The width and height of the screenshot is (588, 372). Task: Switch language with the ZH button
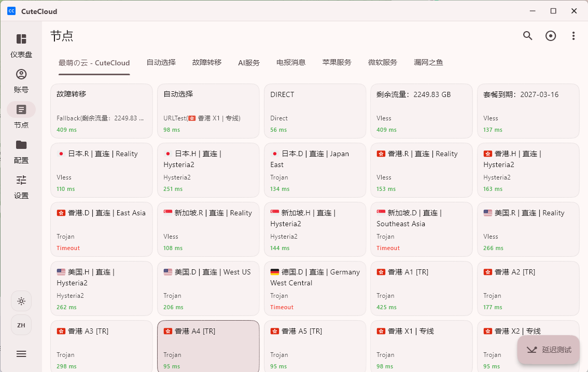(21, 325)
